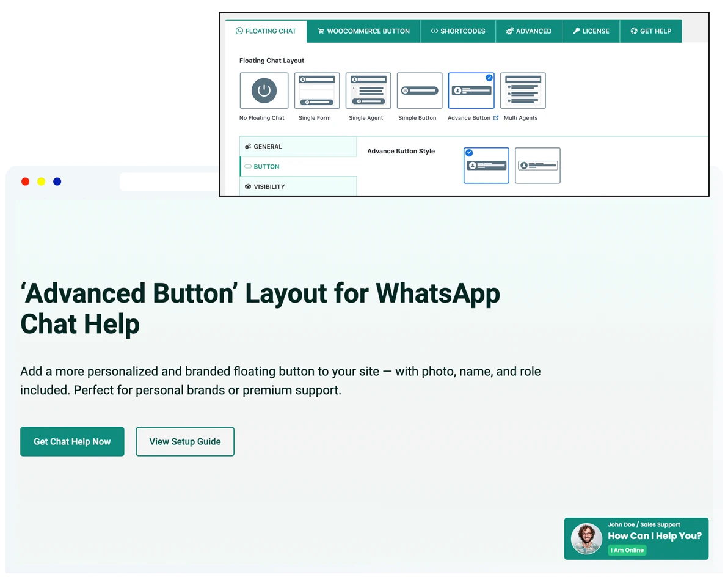This screenshot has height=577, width=728.
Task: Click the browser address bar field
Action: (169, 182)
